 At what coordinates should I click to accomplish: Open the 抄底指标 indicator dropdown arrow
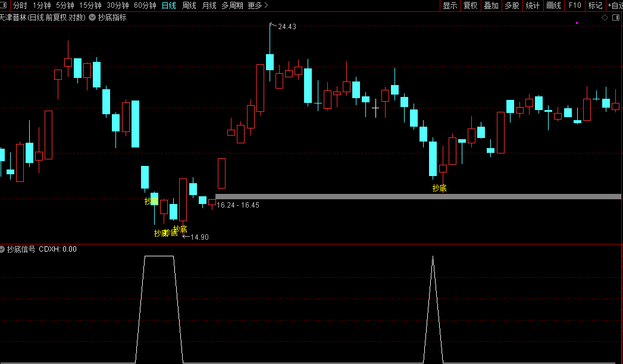(92, 17)
